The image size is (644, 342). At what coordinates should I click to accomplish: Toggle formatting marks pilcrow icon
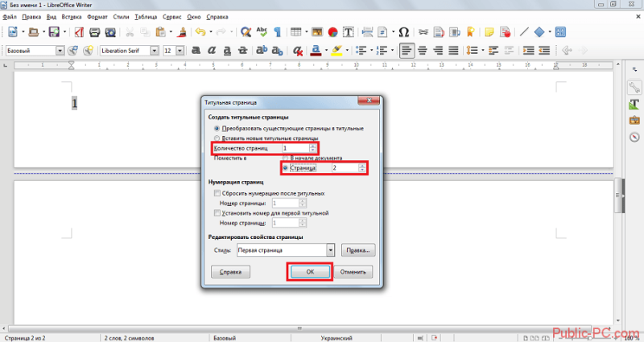(278, 32)
